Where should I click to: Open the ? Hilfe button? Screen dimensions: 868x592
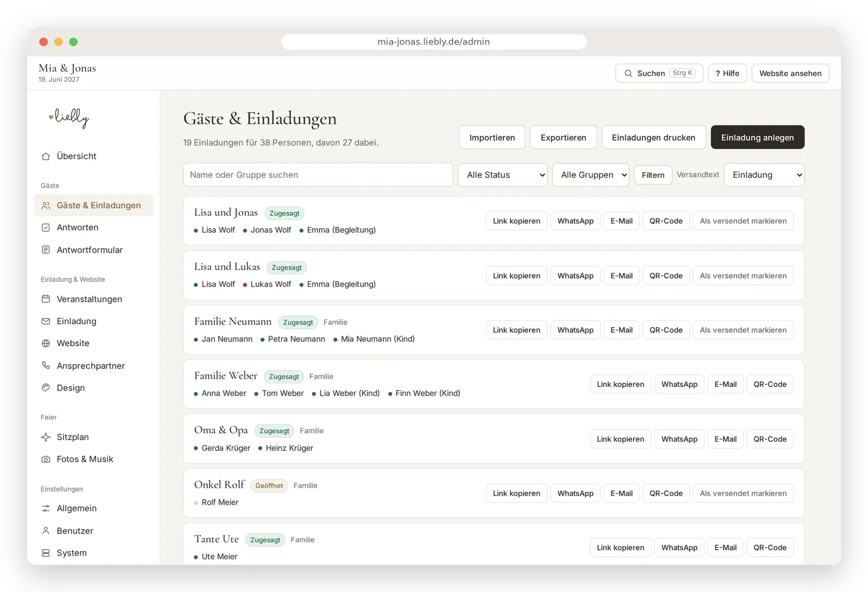(727, 73)
